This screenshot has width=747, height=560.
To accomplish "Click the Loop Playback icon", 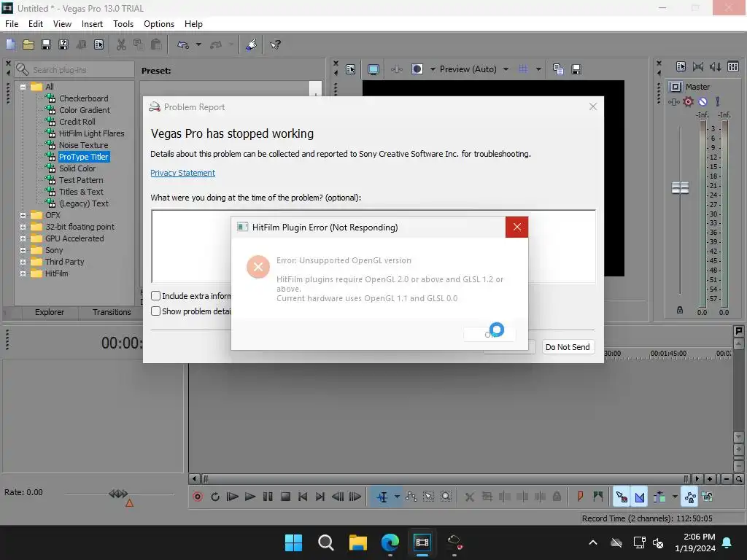I will [215, 497].
